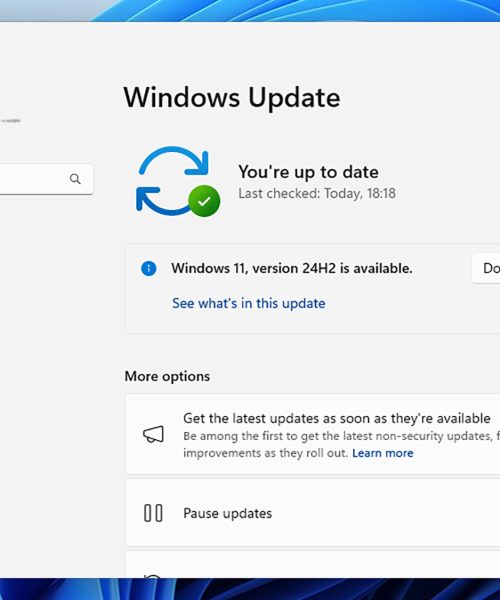Click the Download button for version 24H2

(486, 268)
